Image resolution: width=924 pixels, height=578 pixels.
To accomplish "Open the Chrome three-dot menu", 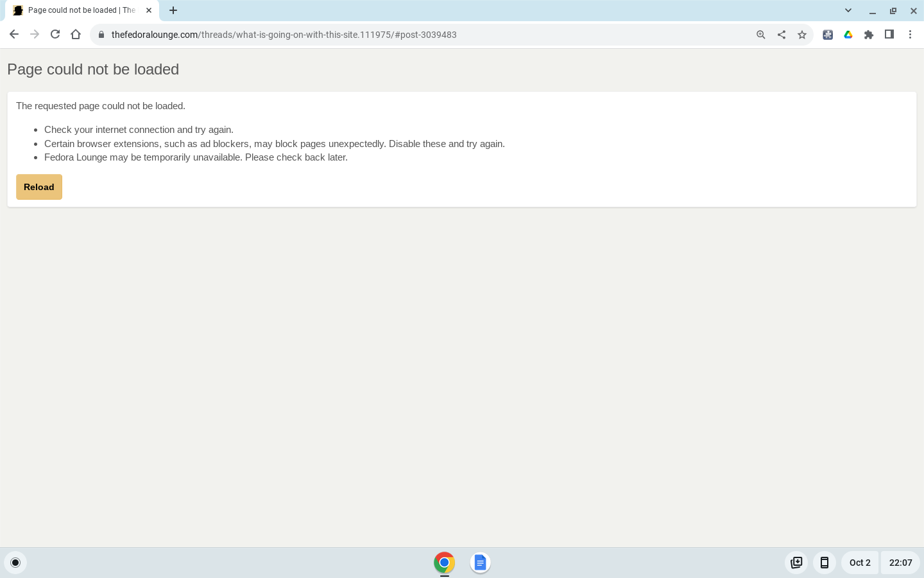I will pos(910,35).
